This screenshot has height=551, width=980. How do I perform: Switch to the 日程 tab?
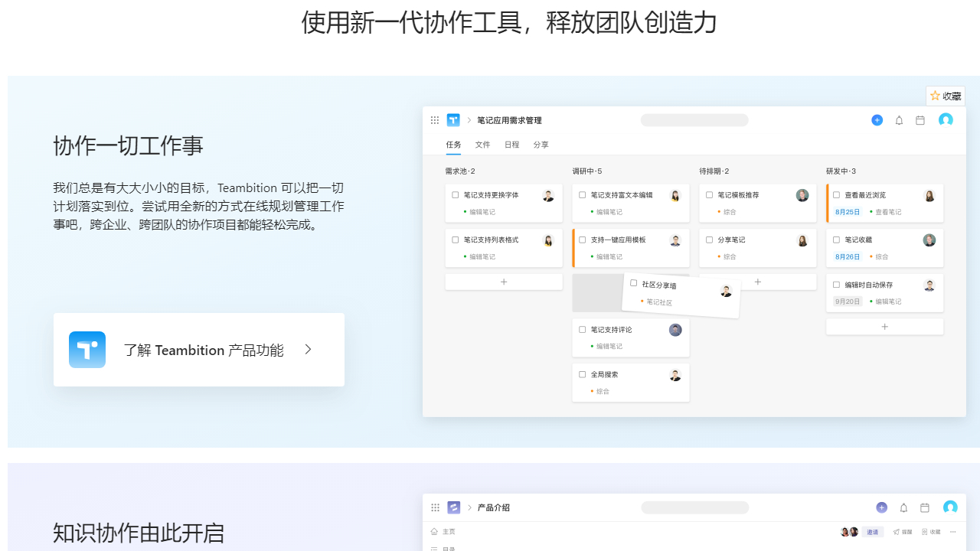511,144
